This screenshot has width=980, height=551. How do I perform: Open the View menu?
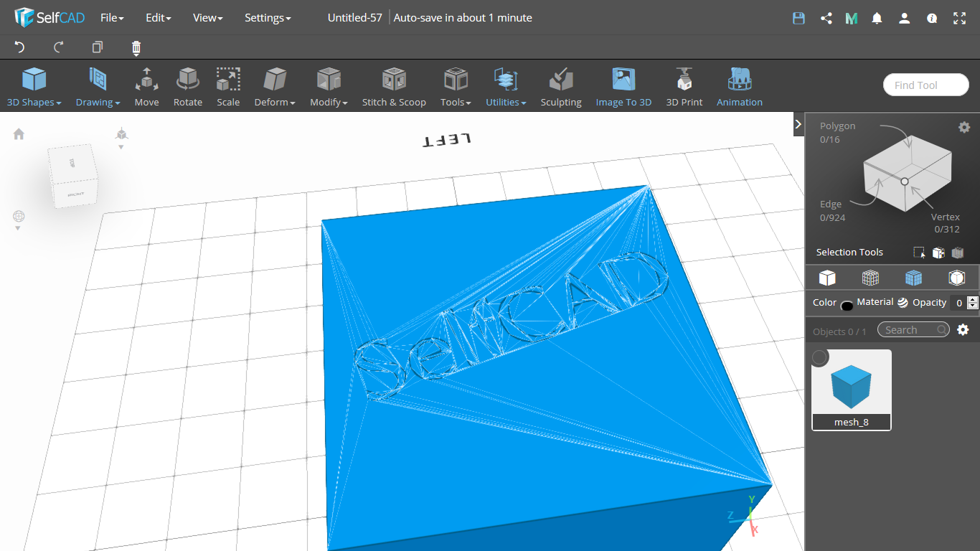[x=208, y=18]
